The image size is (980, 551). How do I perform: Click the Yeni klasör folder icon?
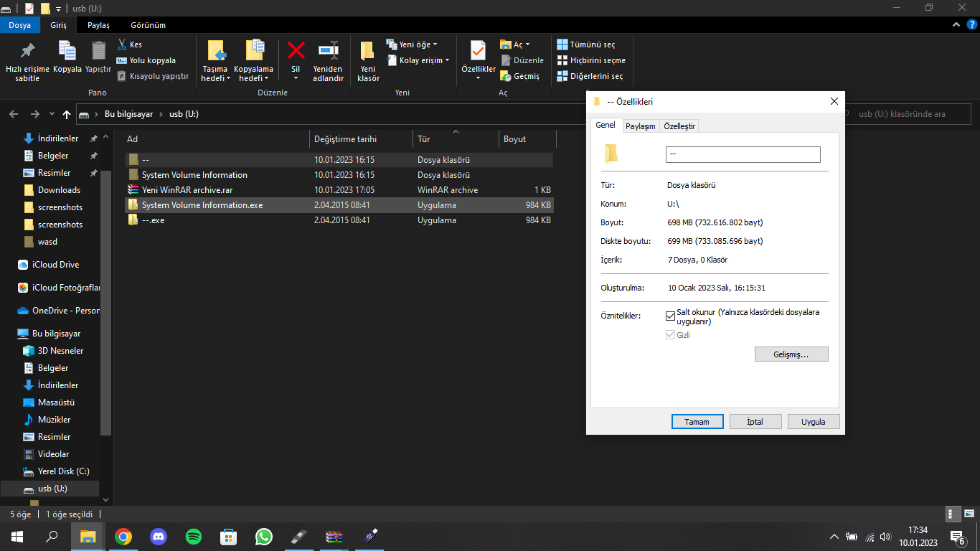tap(367, 51)
